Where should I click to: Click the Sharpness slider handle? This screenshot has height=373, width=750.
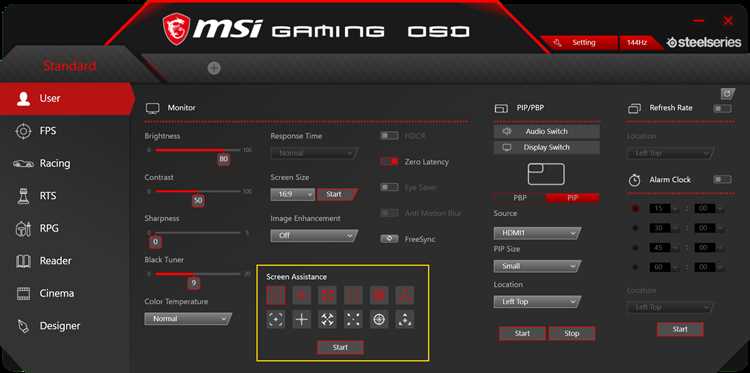pos(154,242)
